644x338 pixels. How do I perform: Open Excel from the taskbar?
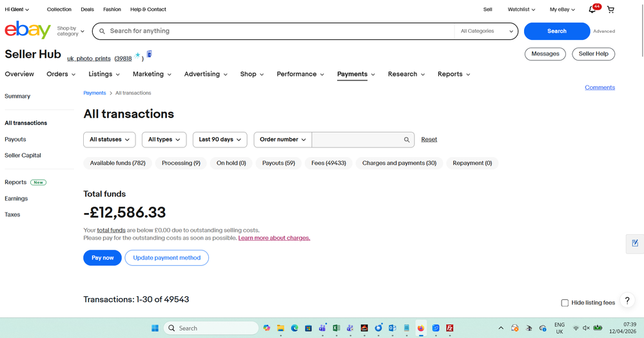(x=337, y=328)
